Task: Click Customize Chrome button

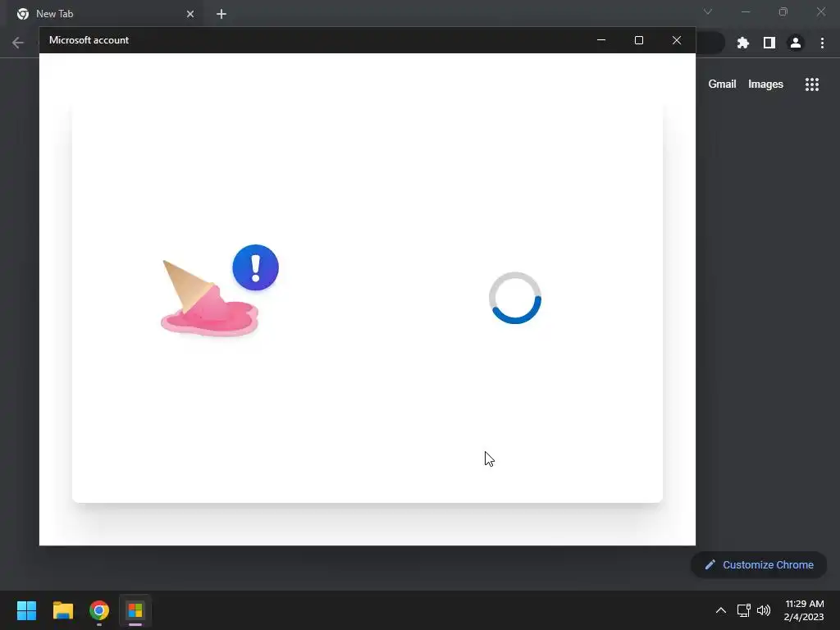Action: point(759,564)
